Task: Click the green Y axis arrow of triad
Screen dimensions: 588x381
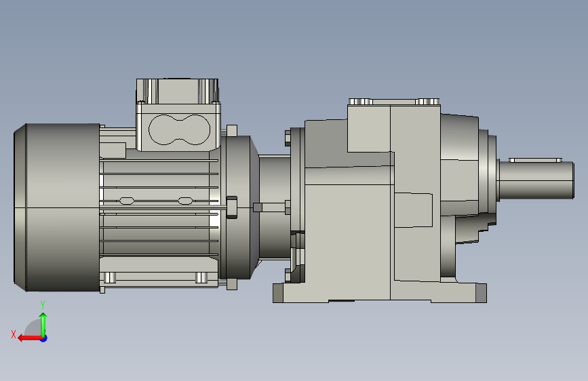Action: pyautogui.click(x=43, y=325)
